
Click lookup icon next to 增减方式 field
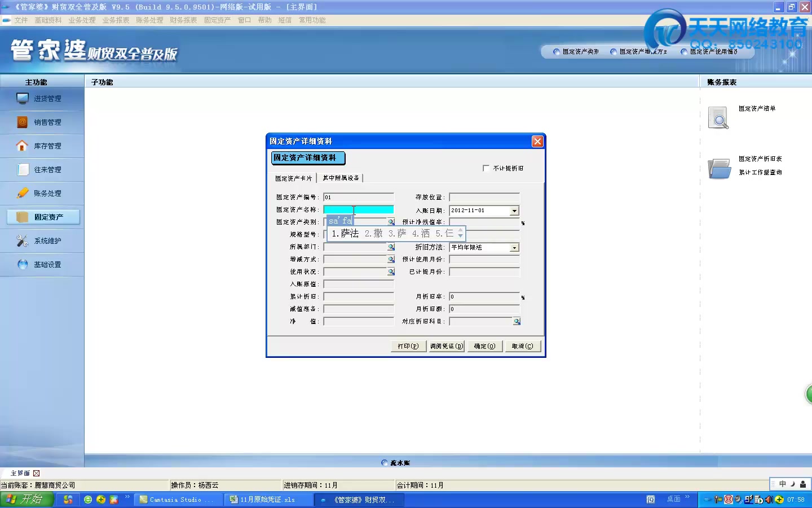[391, 260]
